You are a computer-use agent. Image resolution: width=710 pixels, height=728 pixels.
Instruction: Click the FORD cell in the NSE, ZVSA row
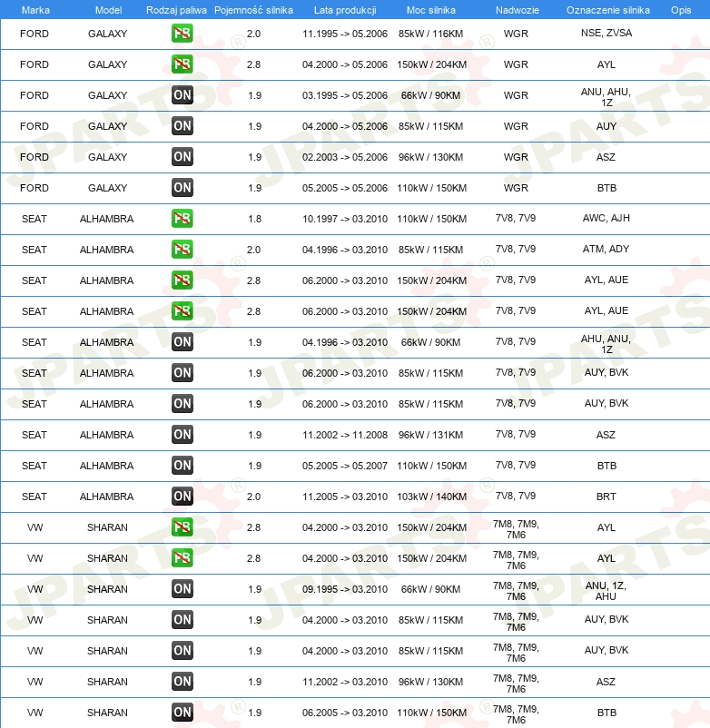pos(35,34)
